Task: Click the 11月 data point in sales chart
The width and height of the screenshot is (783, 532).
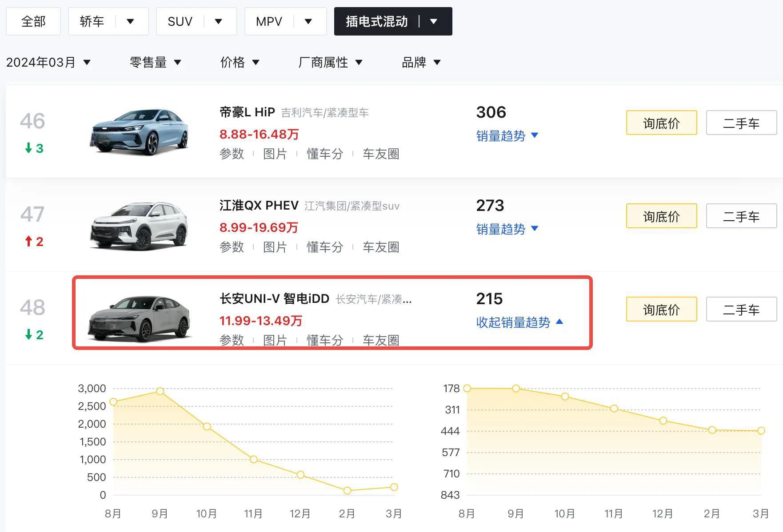Action: [x=253, y=459]
